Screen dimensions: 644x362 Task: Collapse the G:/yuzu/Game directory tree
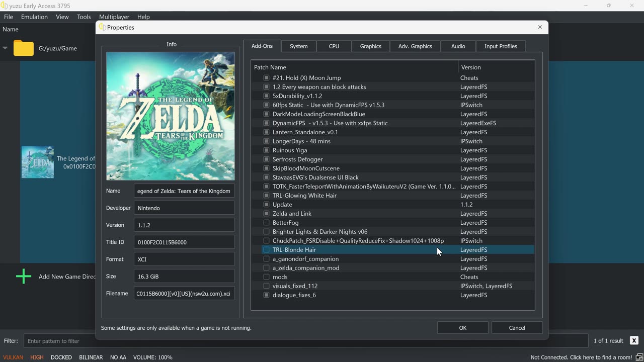[5, 48]
